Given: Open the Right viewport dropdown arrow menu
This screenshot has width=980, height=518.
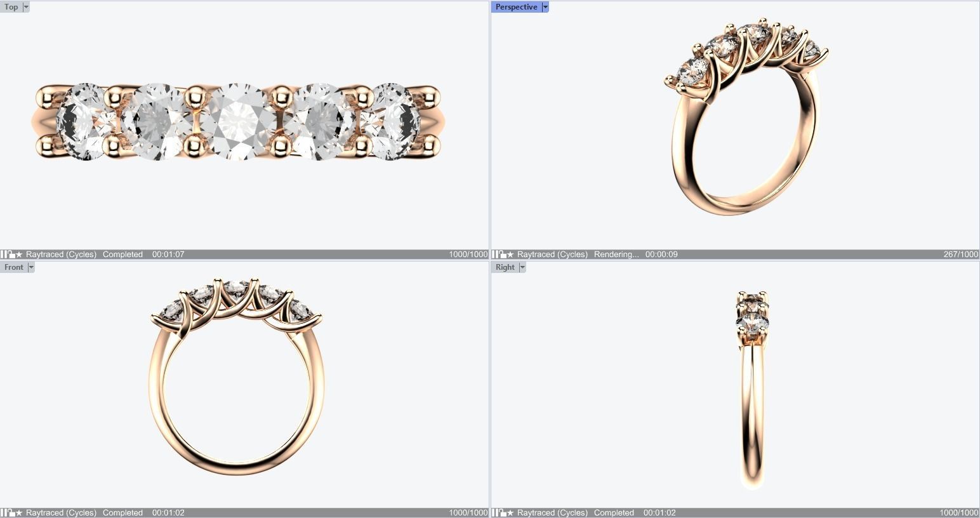Looking at the screenshot, I should pyautogui.click(x=522, y=267).
